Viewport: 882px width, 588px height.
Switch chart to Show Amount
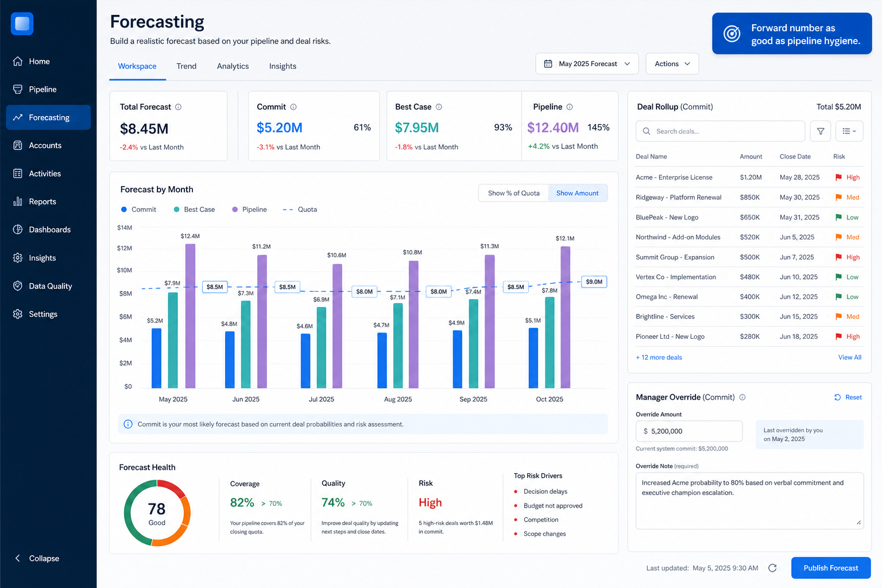pos(578,193)
